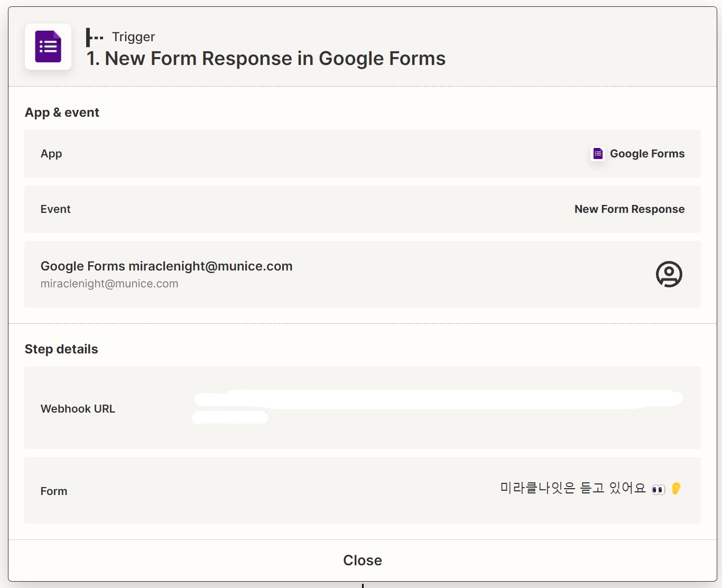
Task: Click the eyes emoji in the form name
Action: pos(658,489)
